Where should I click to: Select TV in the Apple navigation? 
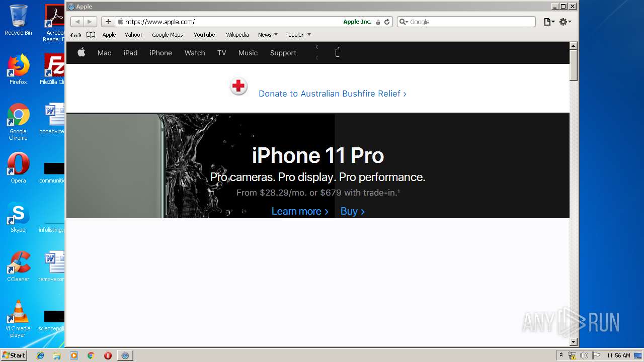[221, 53]
